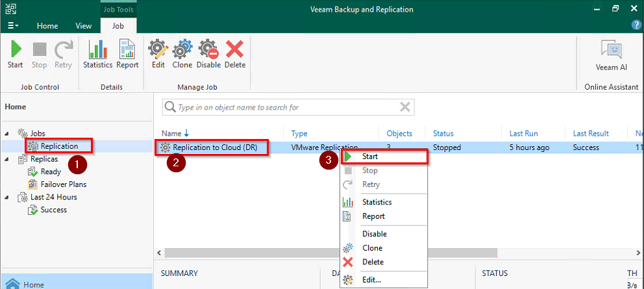Choose Retry in the context menu
The height and width of the screenshot is (289, 644).
(384, 184)
